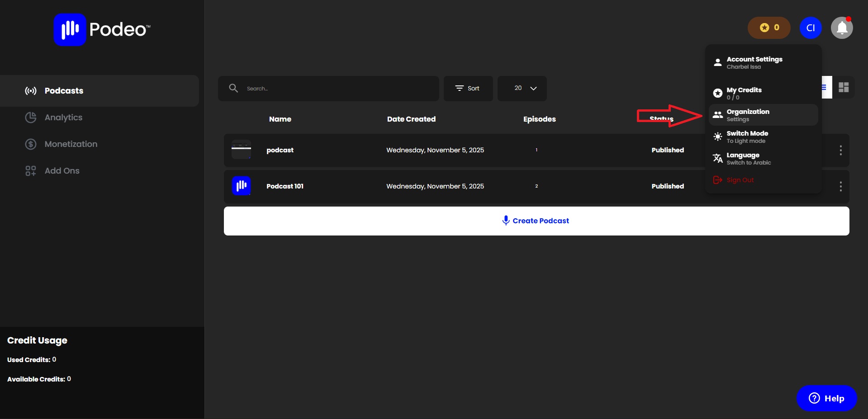Open My Credits menu entry
The image size is (868, 419).
click(763, 93)
